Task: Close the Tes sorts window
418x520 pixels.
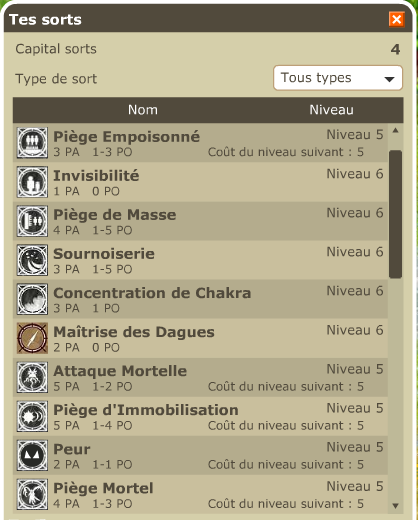Action: (397, 19)
